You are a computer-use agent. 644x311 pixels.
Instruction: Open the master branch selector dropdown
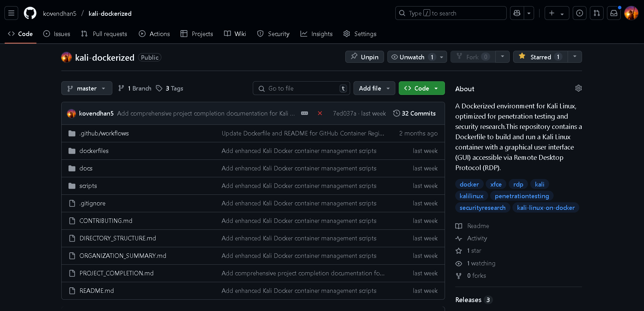coord(87,88)
